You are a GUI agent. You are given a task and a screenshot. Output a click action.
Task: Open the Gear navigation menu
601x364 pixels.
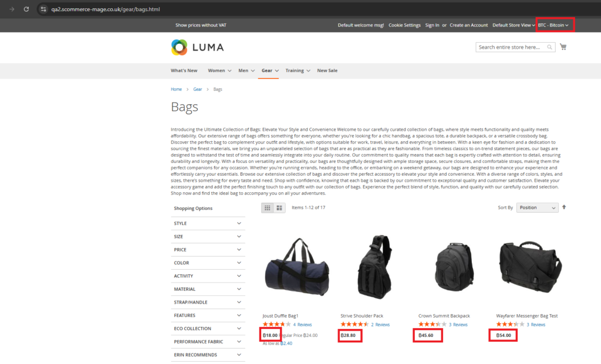click(269, 70)
